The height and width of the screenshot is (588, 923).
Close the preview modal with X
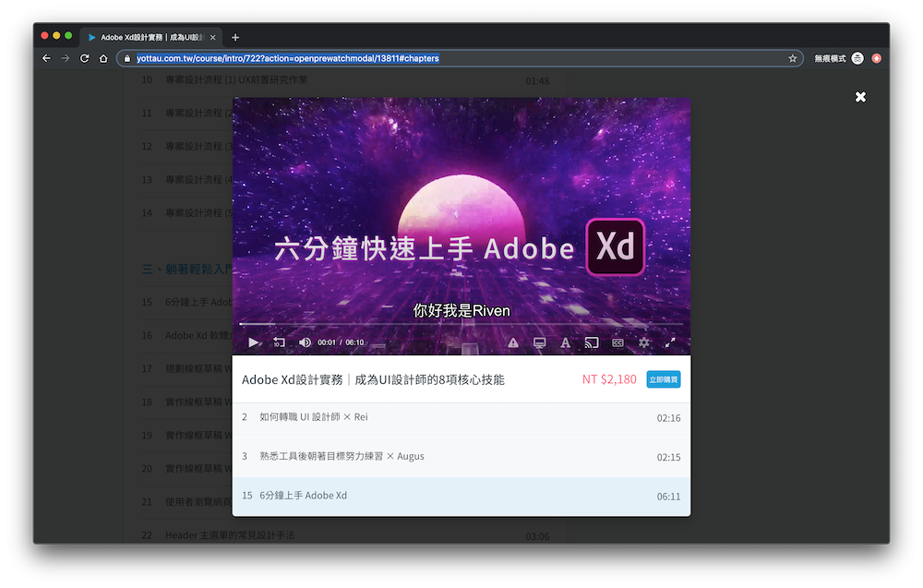pos(860,97)
